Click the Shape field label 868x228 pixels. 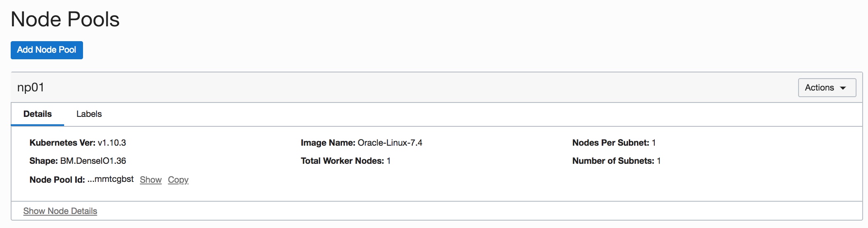pos(43,161)
